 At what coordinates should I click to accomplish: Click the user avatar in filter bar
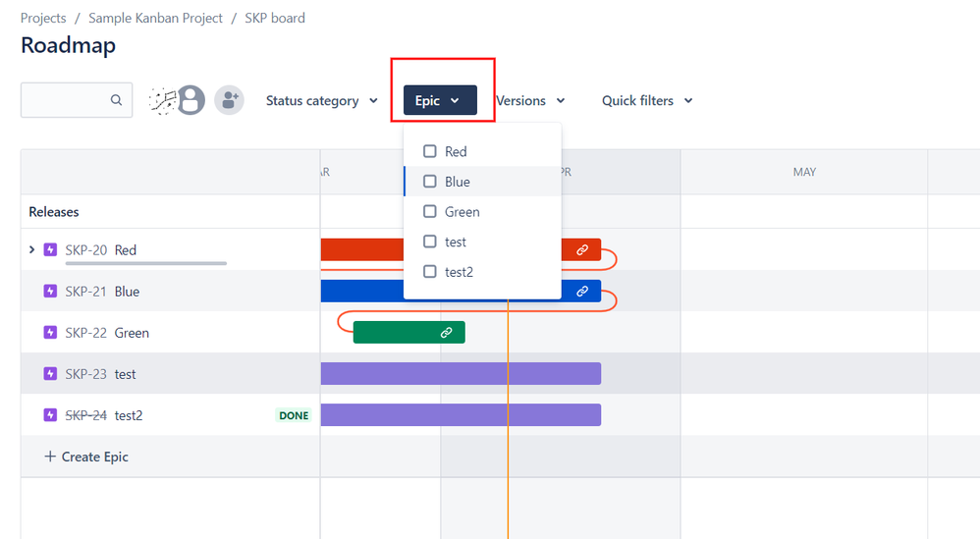(191, 99)
